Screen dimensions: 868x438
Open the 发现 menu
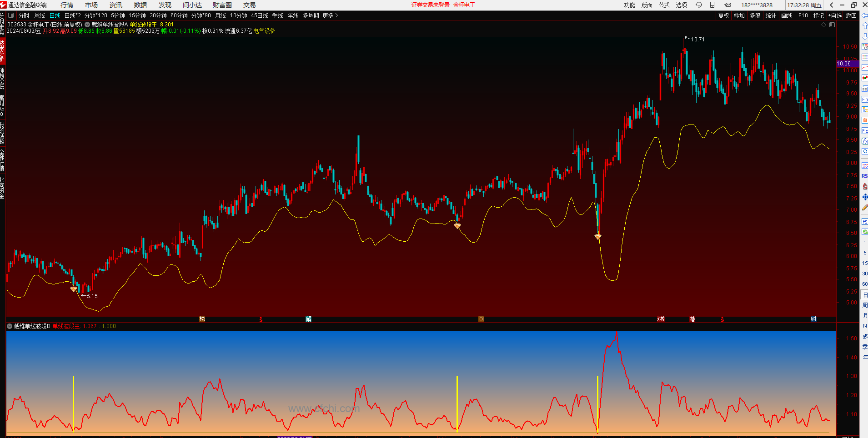pos(165,5)
